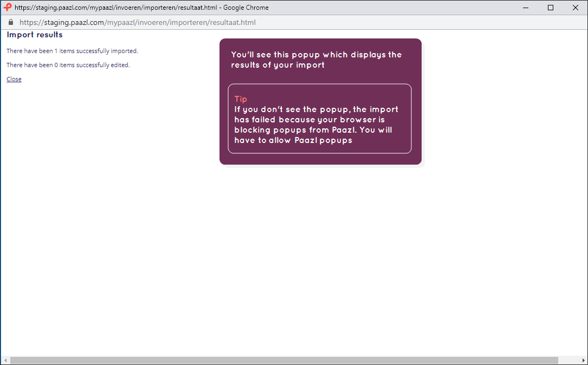Click the horizontal scrollbar thumb
The image size is (588, 365).
(285, 361)
